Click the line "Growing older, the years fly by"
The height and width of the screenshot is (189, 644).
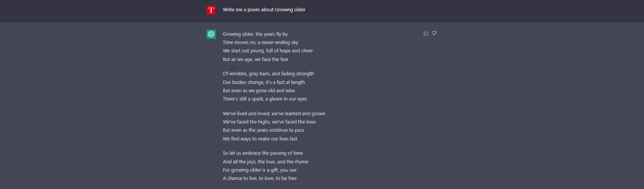[255, 34]
